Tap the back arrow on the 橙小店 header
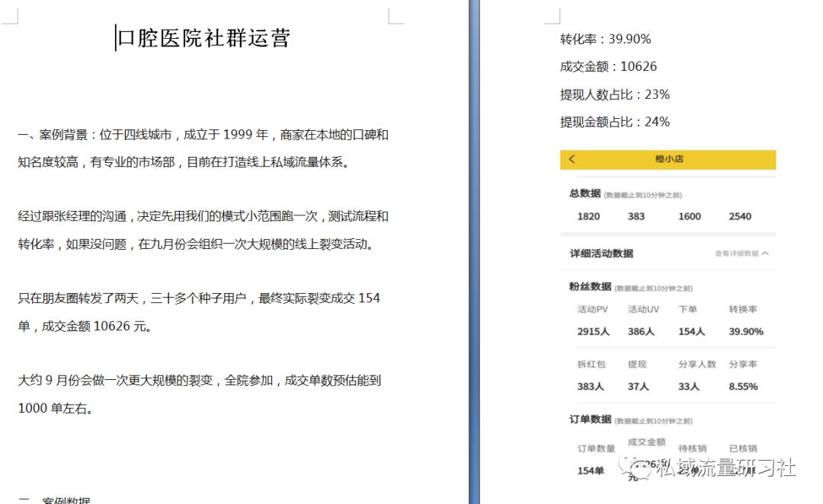The image size is (823, 504). click(572, 160)
